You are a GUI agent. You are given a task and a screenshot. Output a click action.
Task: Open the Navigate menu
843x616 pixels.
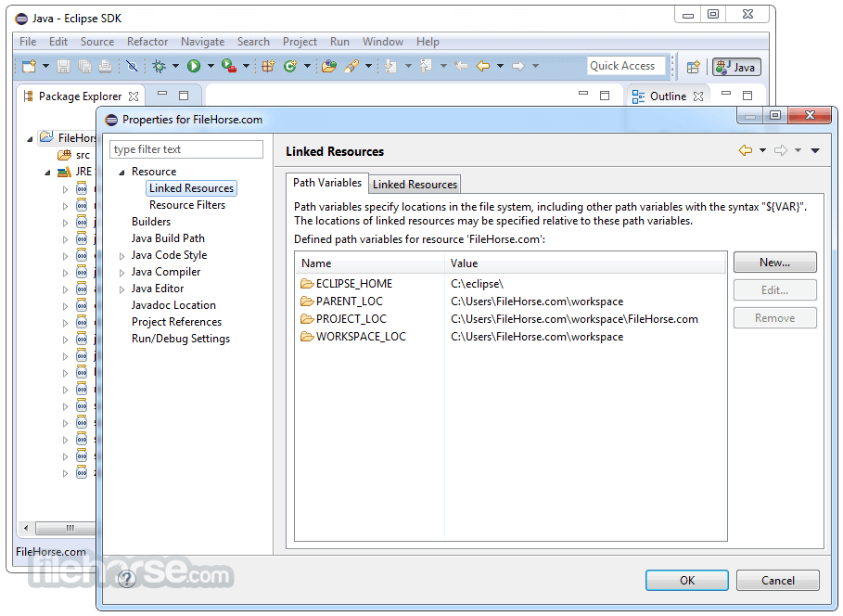pos(203,42)
